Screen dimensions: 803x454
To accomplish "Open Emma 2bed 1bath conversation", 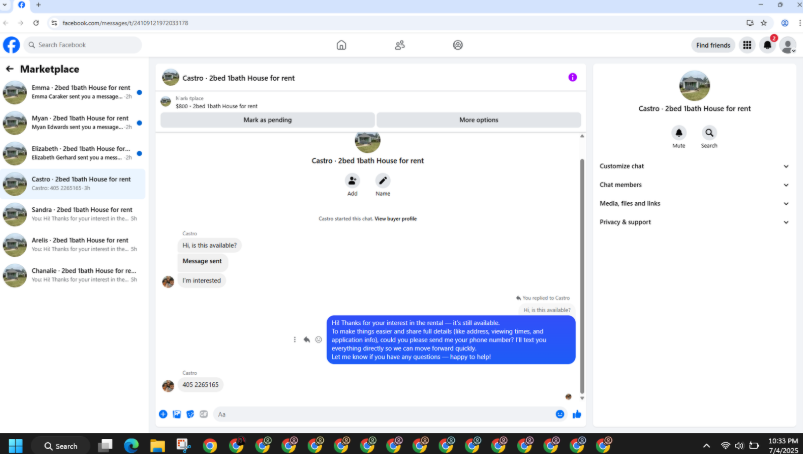I will (73, 92).
